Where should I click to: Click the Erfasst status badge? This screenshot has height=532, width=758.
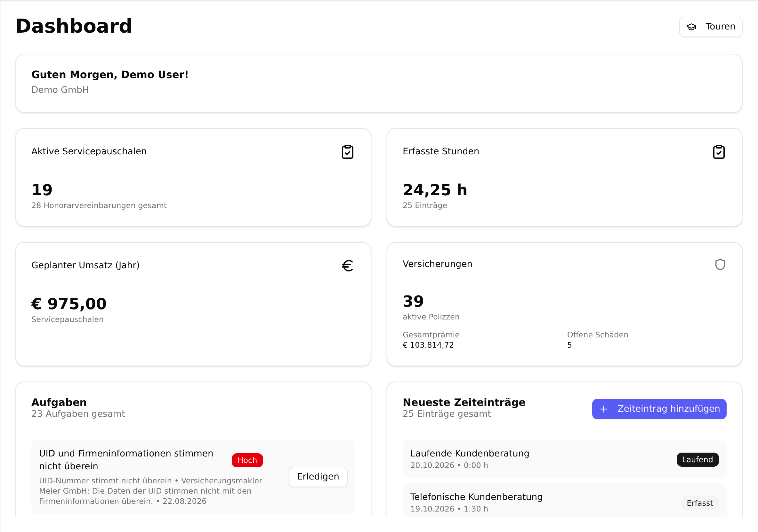699,503
